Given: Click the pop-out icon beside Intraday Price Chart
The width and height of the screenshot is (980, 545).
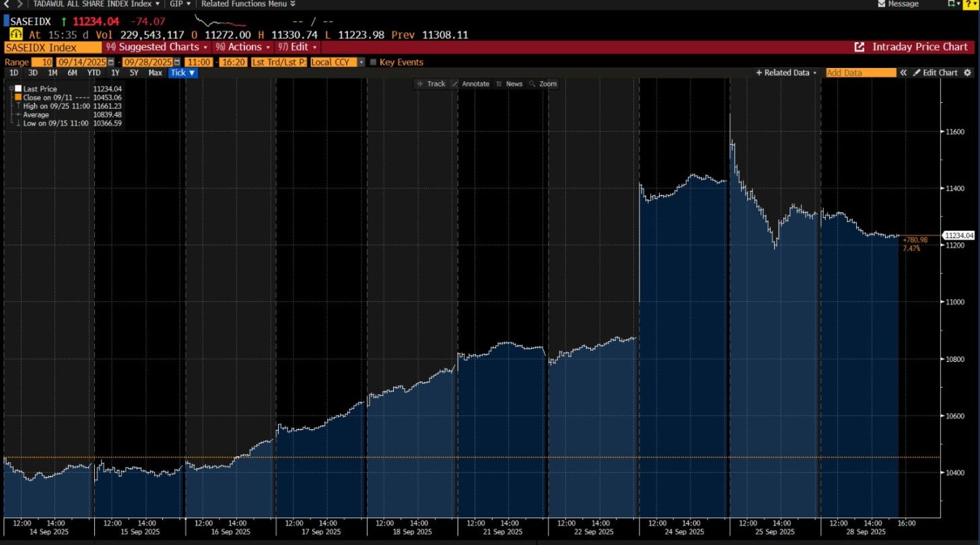Looking at the screenshot, I should (x=860, y=47).
